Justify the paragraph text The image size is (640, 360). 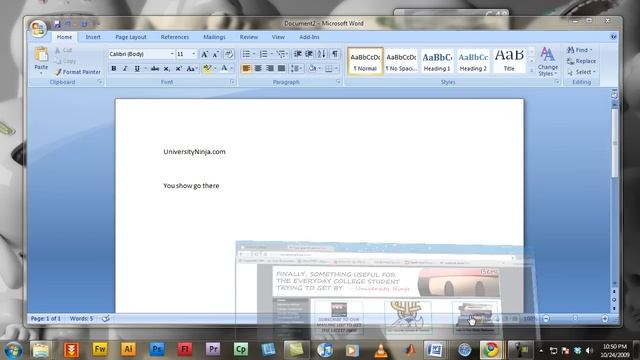pyautogui.click(x=281, y=68)
